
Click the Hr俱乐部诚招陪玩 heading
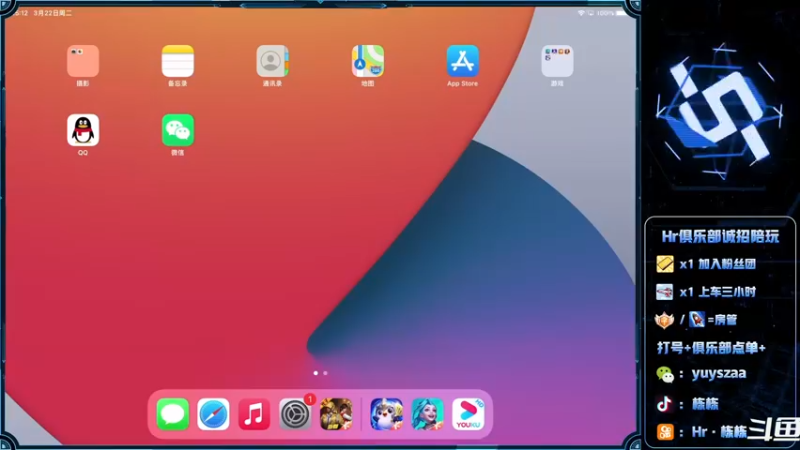click(720, 236)
